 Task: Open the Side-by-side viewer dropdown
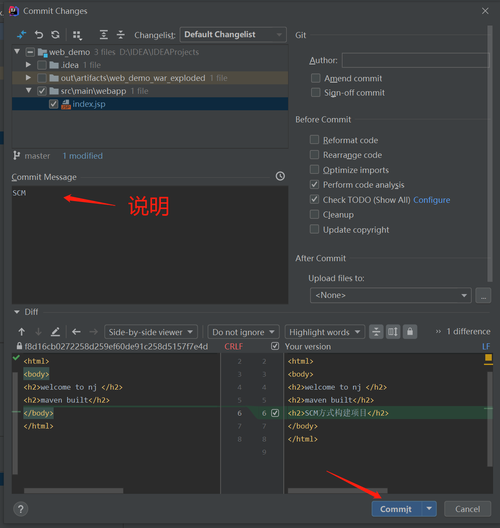point(151,332)
